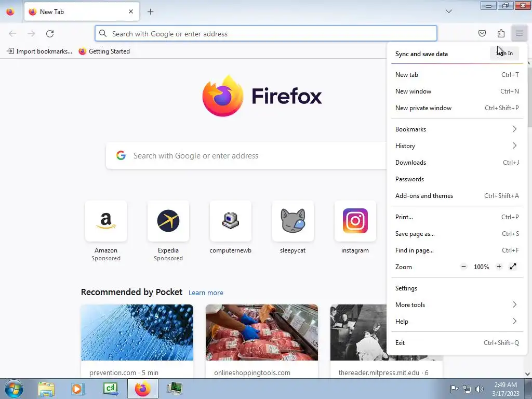Click the page's Google search box
The width and height of the screenshot is (532, 399).
point(246,156)
